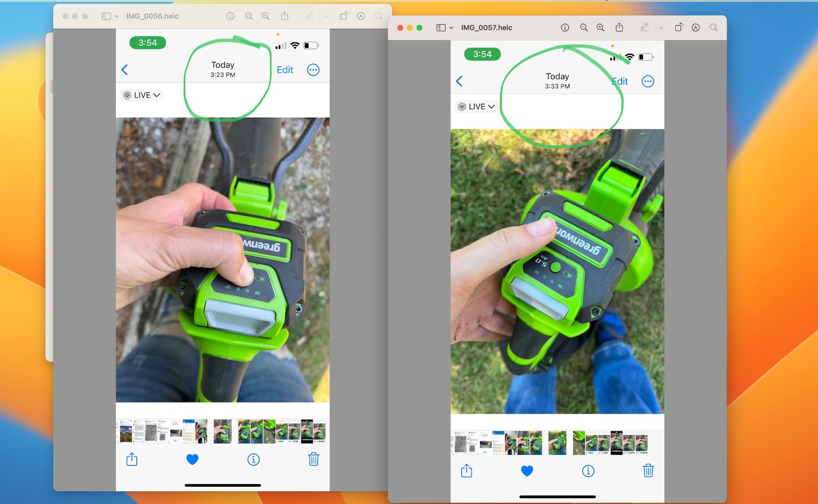Tap the trash icon in IMG_0057.heic screenshot
Viewport: 818px width, 504px height.
648,470
